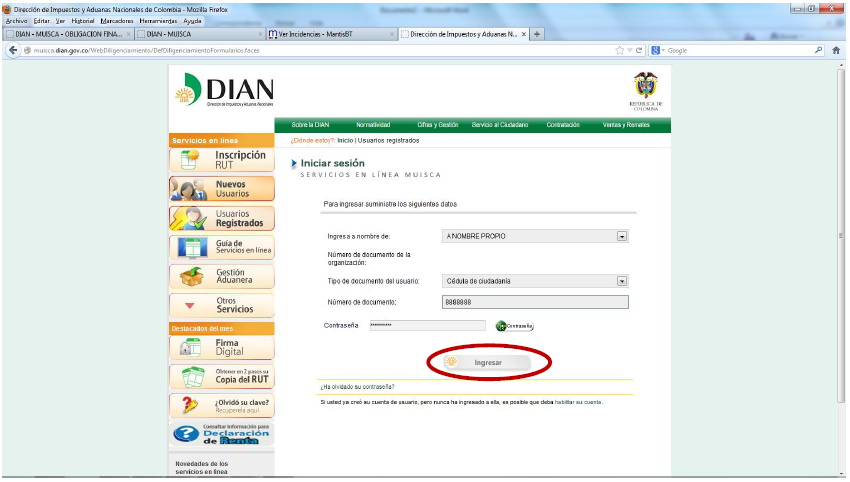Click the Número de documento field
Viewport: 850px width, 482px height.
(x=535, y=302)
